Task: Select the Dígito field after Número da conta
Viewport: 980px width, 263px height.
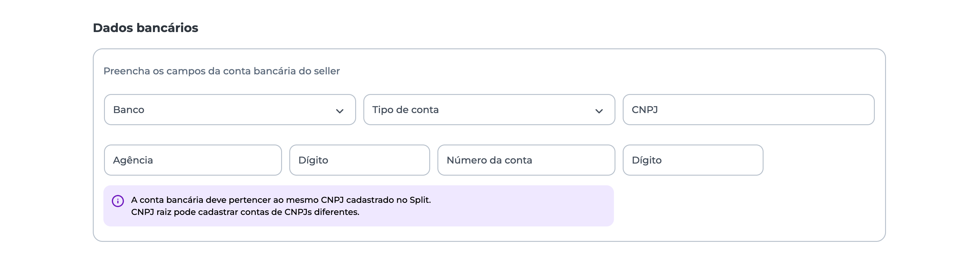Action: 693,160
